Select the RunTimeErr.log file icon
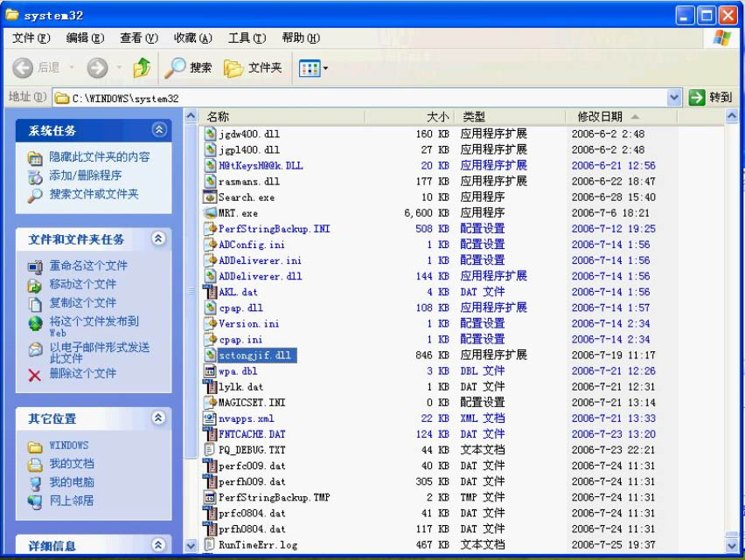Screen dimensions: 745x560 tap(210, 544)
